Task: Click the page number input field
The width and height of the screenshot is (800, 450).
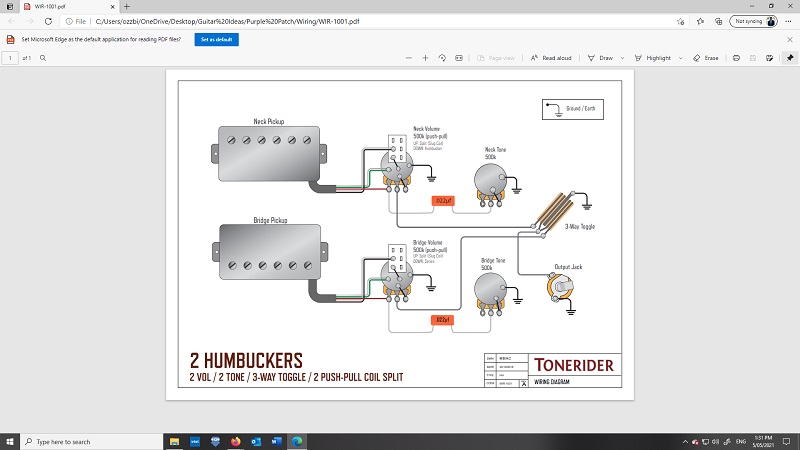Action: (11, 58)
